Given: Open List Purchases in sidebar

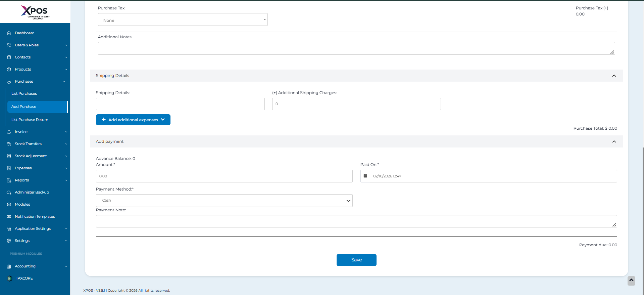Looking at the screenshot, I should click(x=24, y=94).
